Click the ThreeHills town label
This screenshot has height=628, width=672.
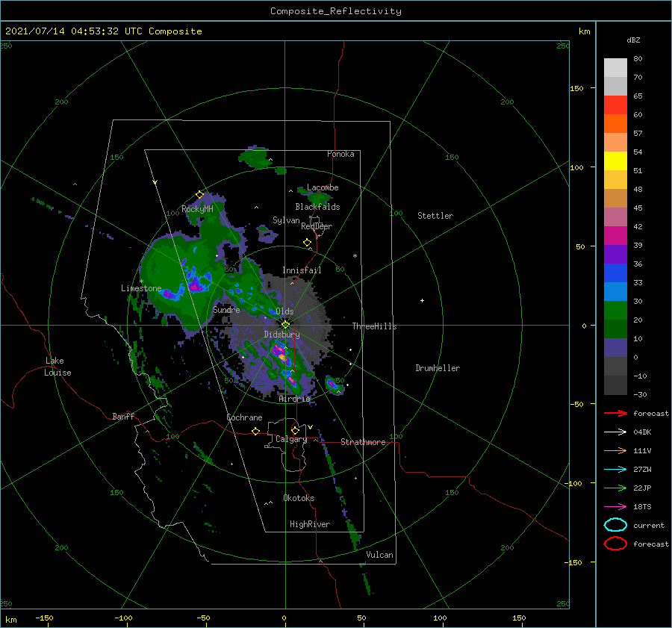point(374,326)
